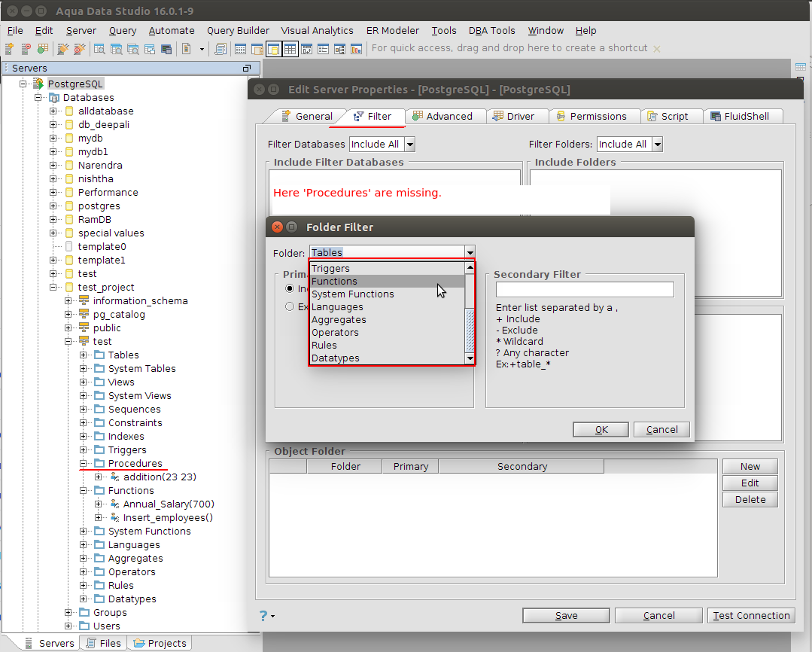Screen dimensions: 812x652
Task: Collapse the Functions folder in tree
Action: pyautogui.click(x=83, y=490)
